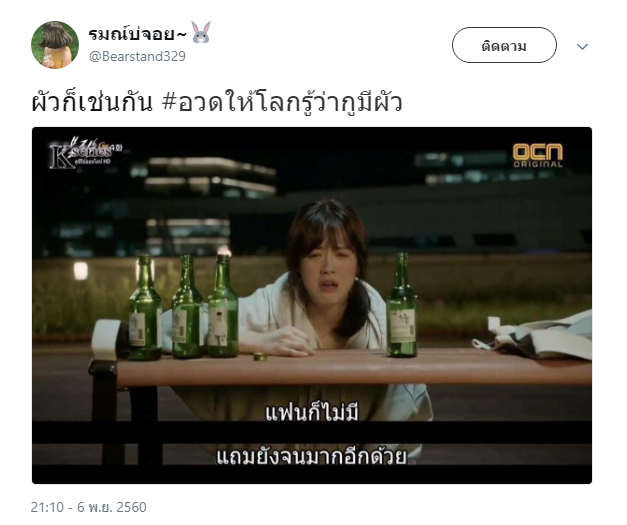Screen dimensions: 627x525
Task: Click the lone green bottle on the right
Action: (x=402, y=305)
